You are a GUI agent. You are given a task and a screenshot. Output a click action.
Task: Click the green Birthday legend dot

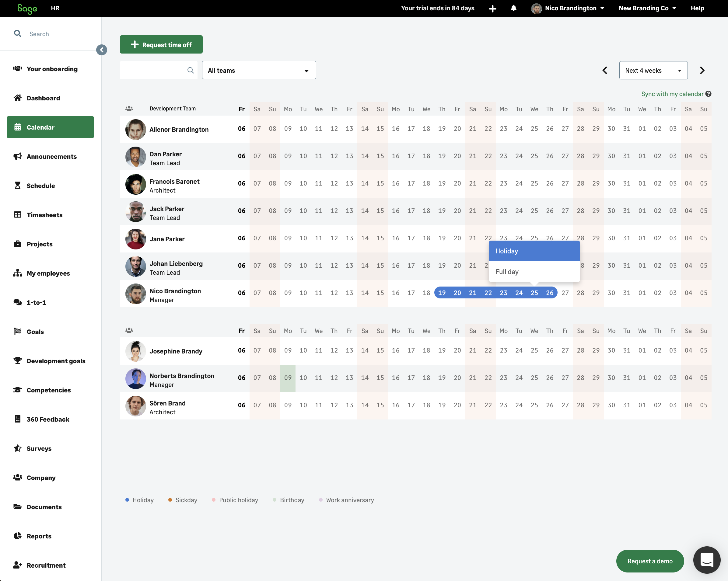click(x=275, y=500)
